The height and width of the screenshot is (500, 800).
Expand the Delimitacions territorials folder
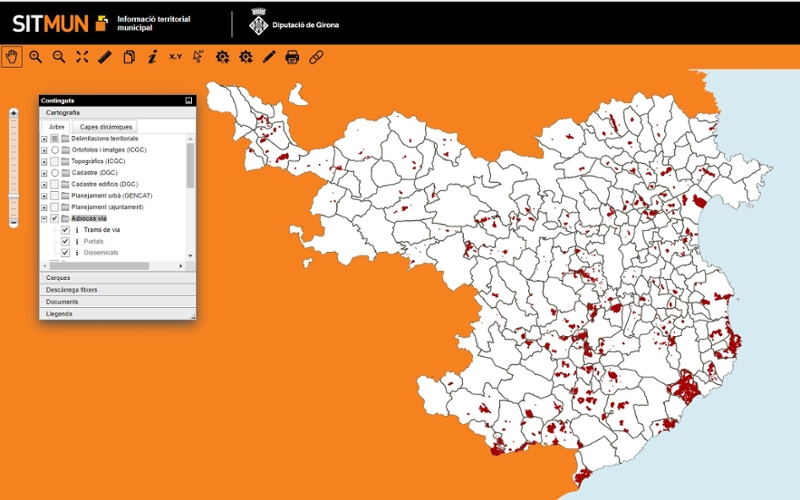coord(44,138)
